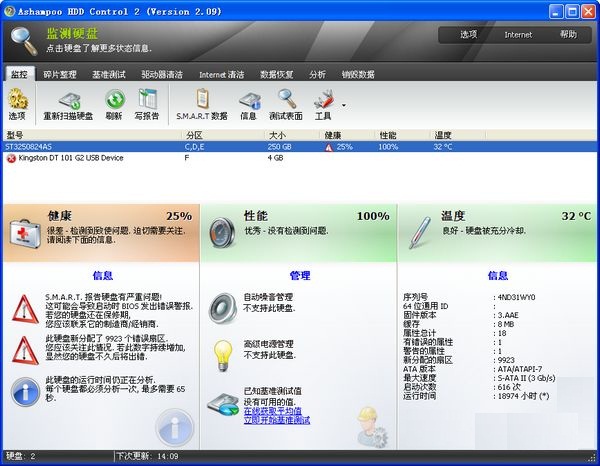Viewport: 600px width, 466px height.
Task: Click C,D,E partition cell
Action: click(194, 147)
